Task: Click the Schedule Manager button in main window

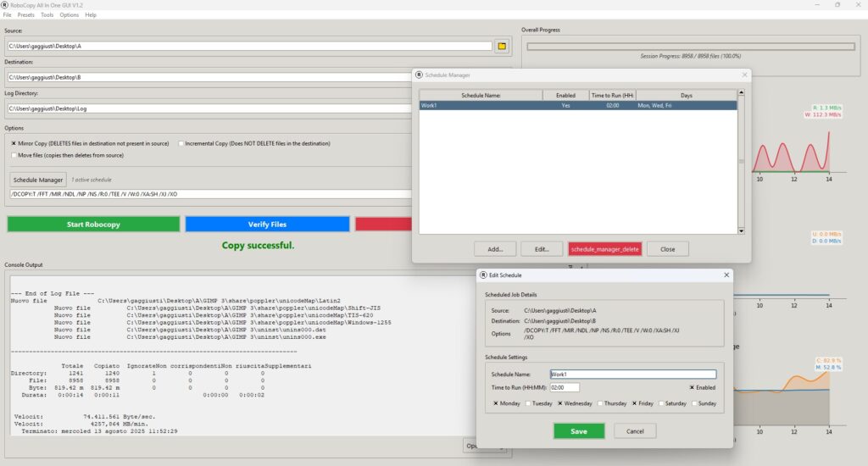Action: click(x=38, y=180)
